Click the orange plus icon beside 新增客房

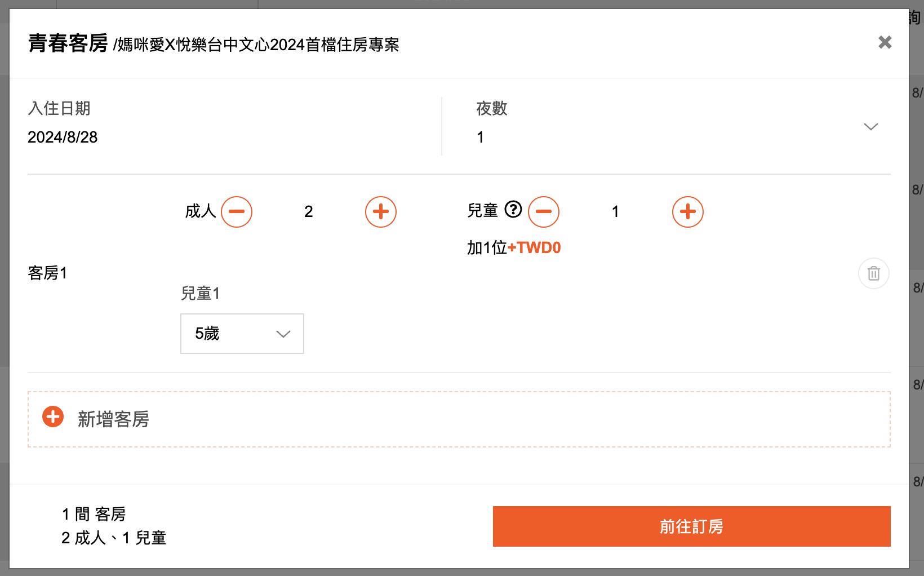(x=53, y=417)
